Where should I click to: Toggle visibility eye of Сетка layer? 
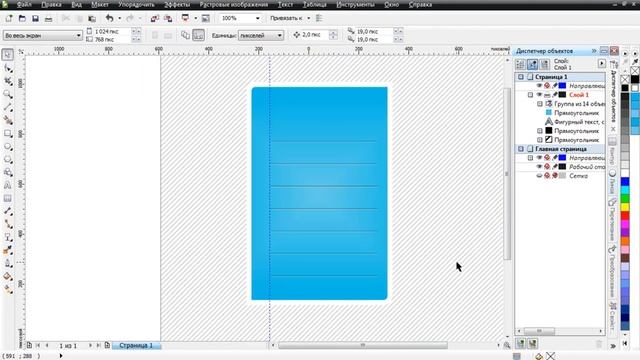tap(539, 176)
